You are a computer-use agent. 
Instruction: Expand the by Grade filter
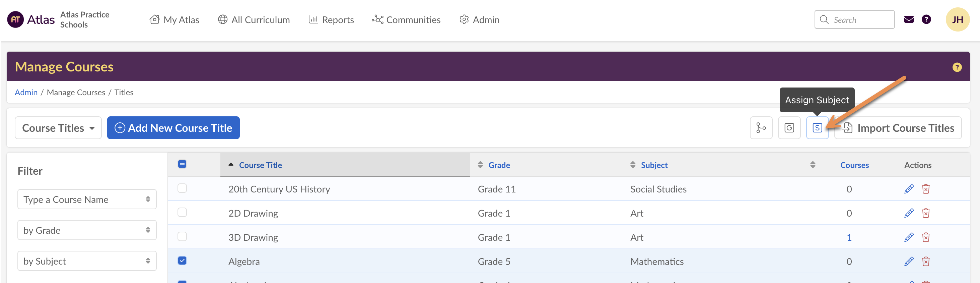[87, 230]
